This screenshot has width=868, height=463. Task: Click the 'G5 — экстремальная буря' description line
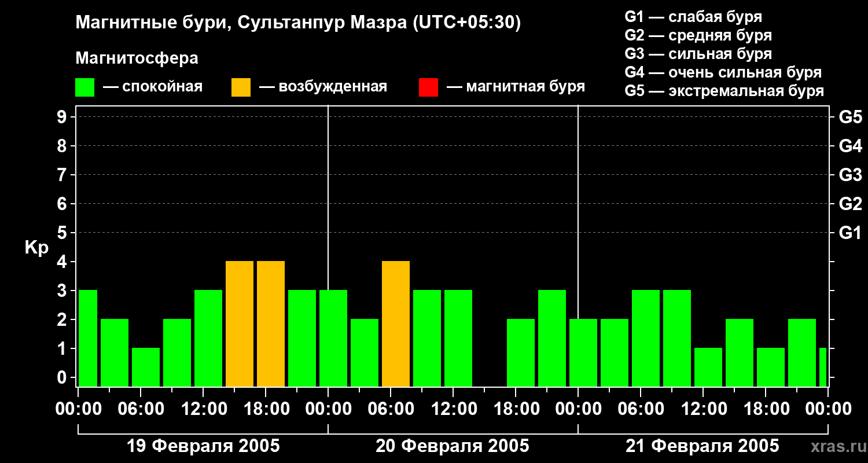[724, 91]
